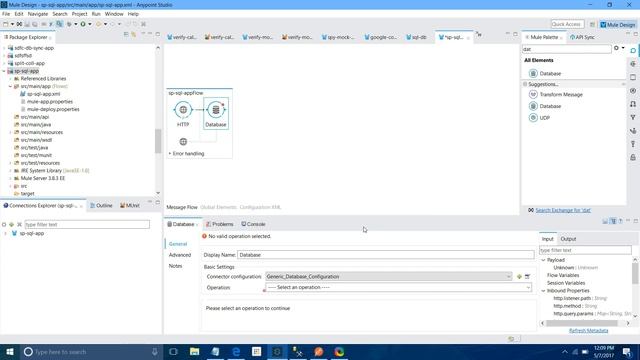Click Link with Editor icon in Package Explorer
Image resolution: width=640 pixels, height=360 pixels.
(133, 34)
